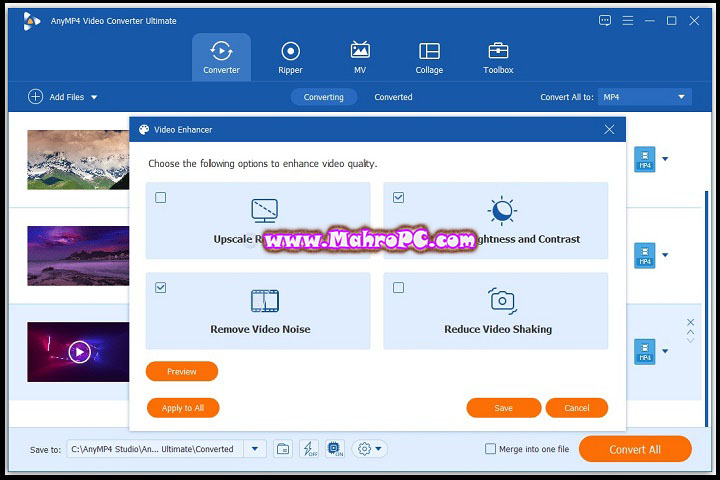The height and width of the screenshot is (480, 720).
Task: Toggle Merge into one file checkbox
Action: click(490, 449)
